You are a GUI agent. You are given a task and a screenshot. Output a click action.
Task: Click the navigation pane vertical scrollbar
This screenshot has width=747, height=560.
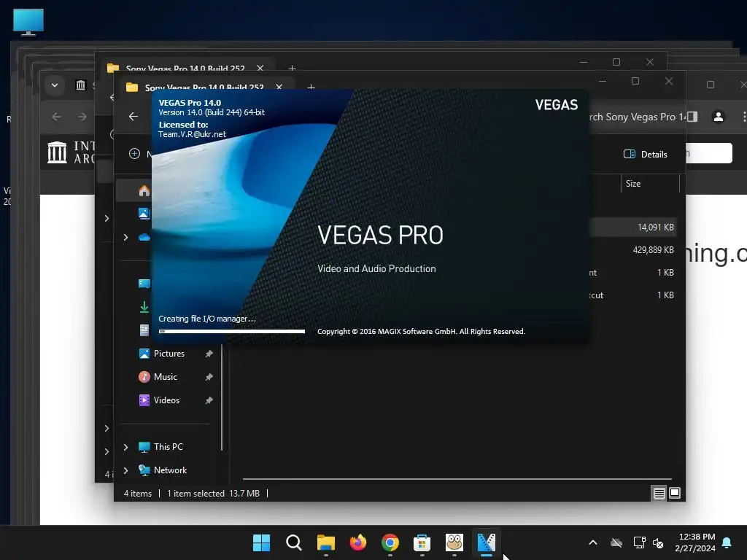pyautogui.click(x=222, y=397)
